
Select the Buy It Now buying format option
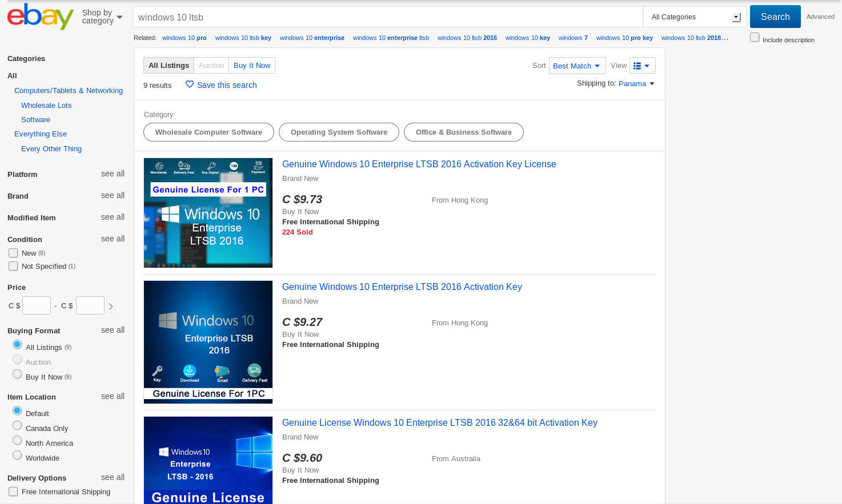pos(17,374)
